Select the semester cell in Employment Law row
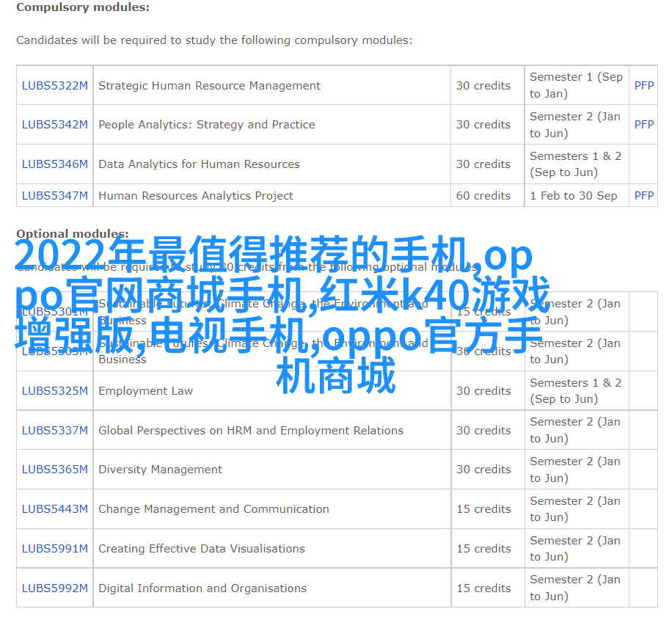The height and width of the screenshot is (620, 672). [576, 391]
